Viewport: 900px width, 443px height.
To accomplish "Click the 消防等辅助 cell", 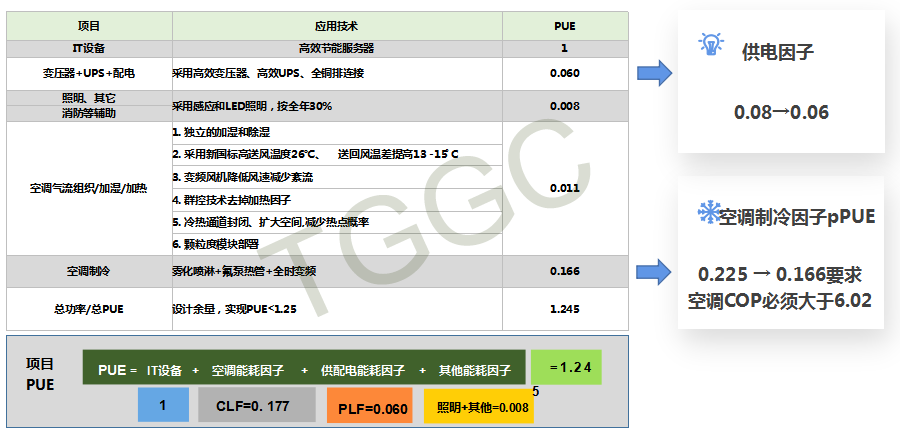I will click(x=89, y=114).
